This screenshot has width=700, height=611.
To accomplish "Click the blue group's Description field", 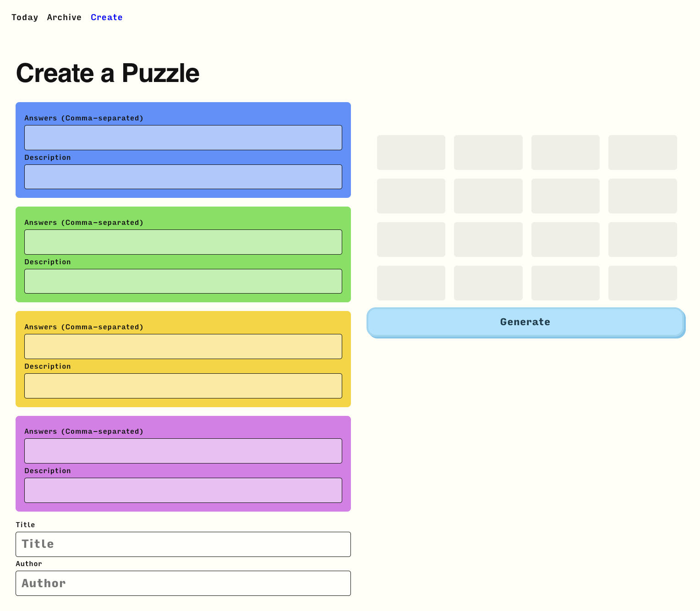I will [183, 177].
